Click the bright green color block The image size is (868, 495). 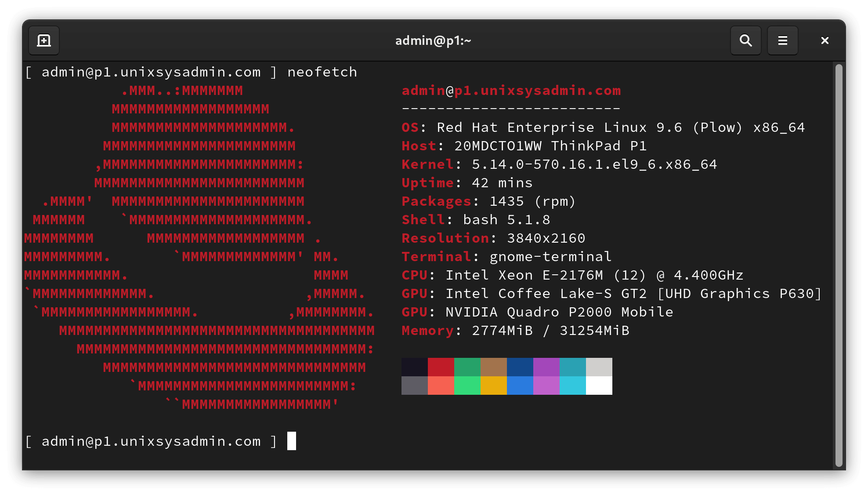467,386
